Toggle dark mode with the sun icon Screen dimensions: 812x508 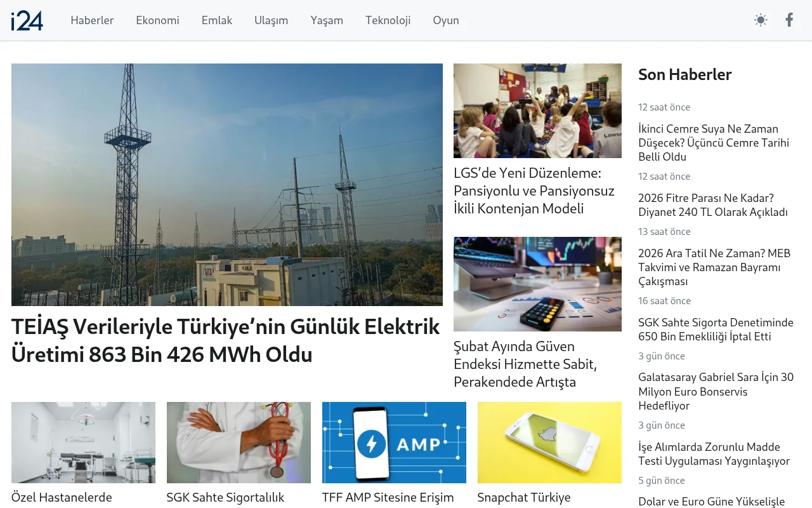tap(760, 20)
